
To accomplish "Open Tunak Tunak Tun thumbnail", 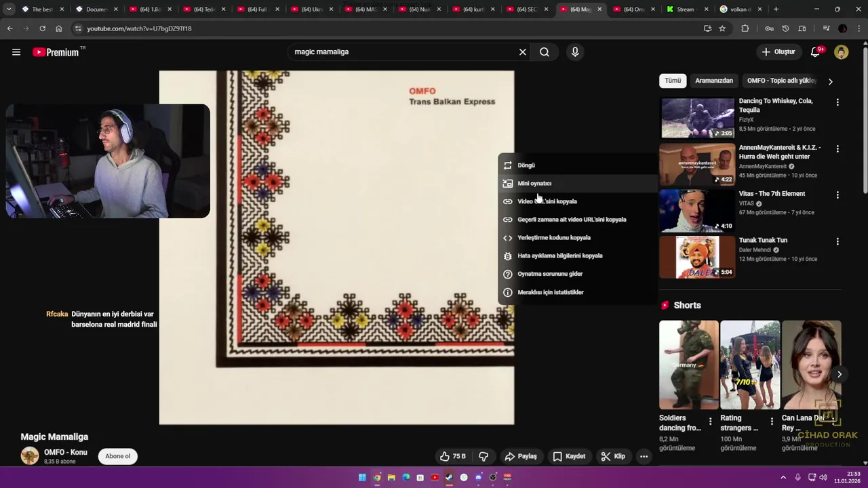I will tap(697, 257).
